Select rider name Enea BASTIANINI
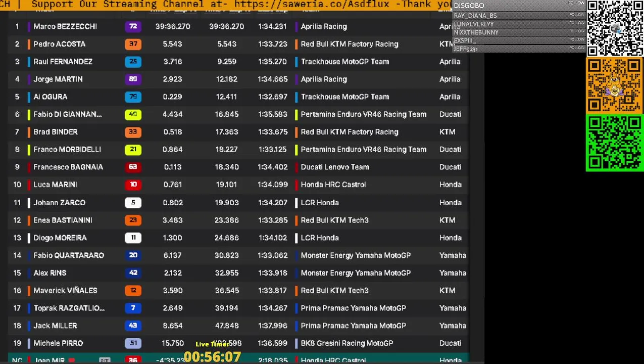The width and height of the screenshot is (644, 364). [63, 220]
